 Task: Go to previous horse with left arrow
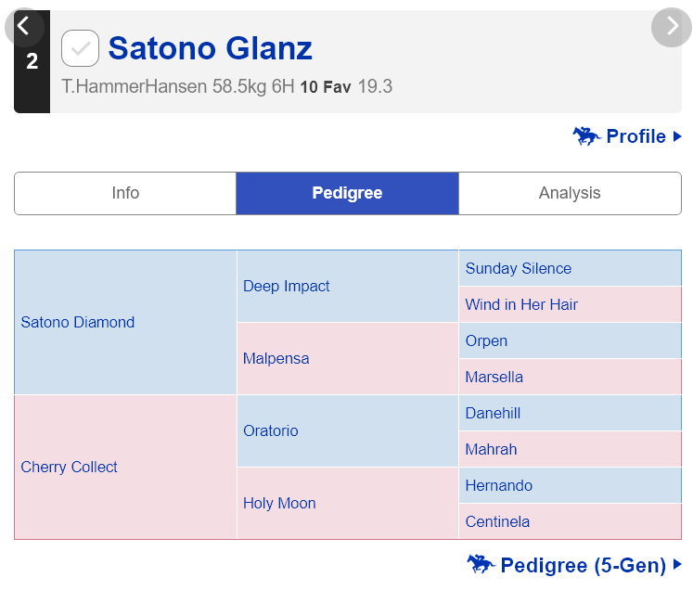coord(24,27)
